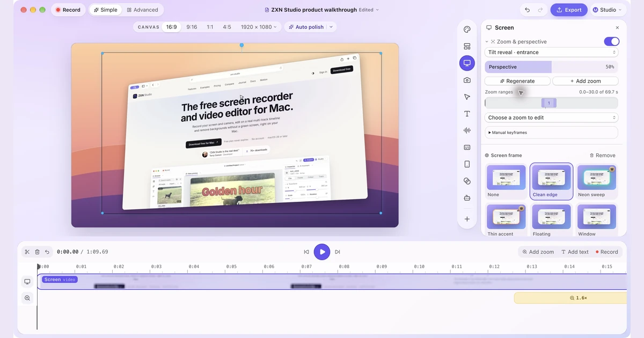This screenshot has width=644, height=338.
Task: Click the 0:05 mark on the timeline ruler
Action: pos(231,266)
